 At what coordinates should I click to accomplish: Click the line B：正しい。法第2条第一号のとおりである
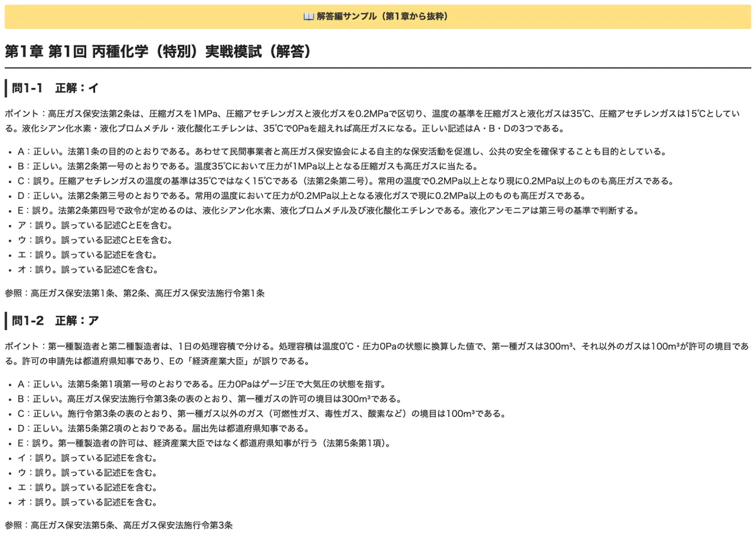point(248,166)
